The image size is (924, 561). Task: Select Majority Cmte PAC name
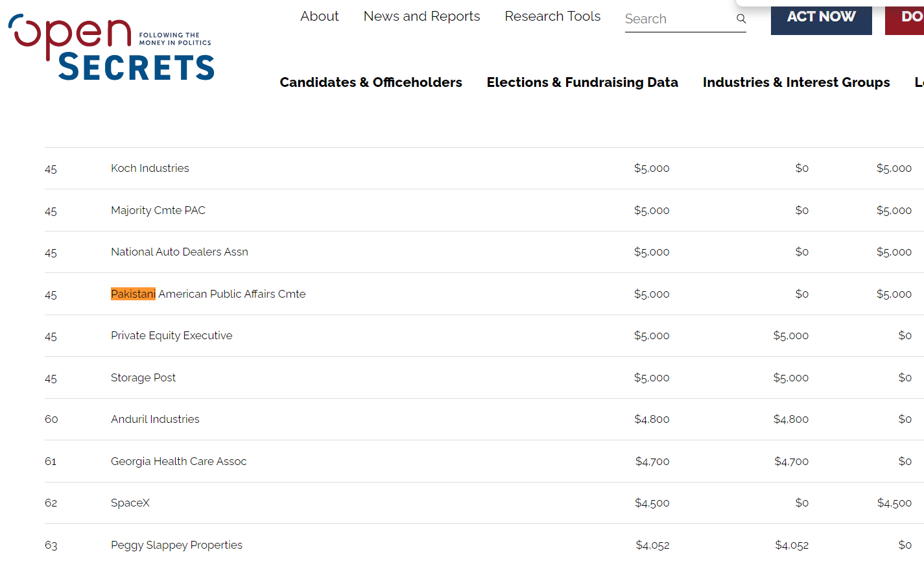click(158, 210)
